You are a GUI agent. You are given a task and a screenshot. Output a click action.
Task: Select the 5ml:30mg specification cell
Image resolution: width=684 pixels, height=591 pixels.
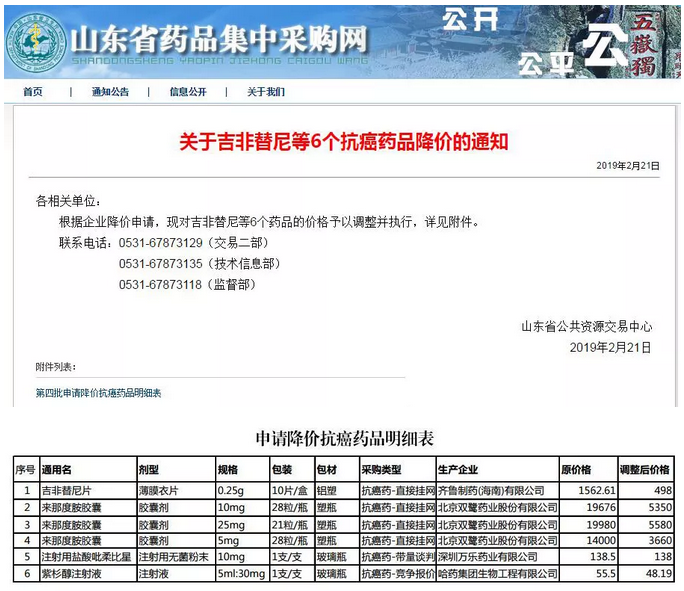[x=243, y=574]
